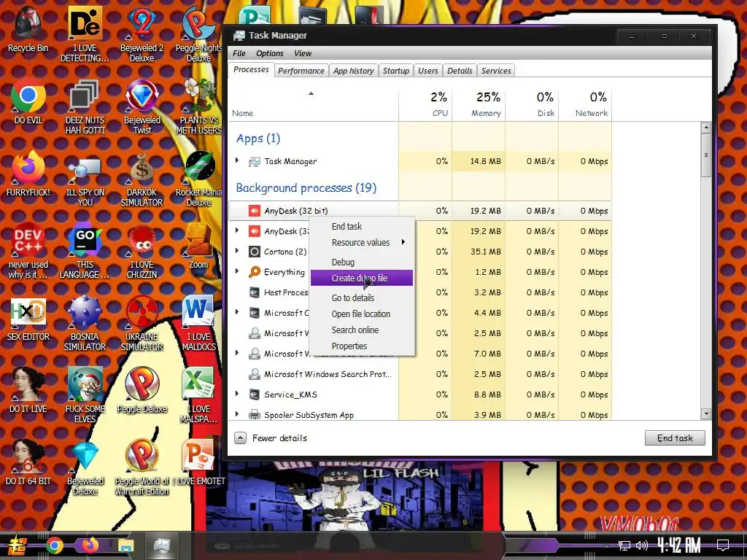
Task: Select the I LOVE CHUZZIN desktop icon
Action: [142, 251]
